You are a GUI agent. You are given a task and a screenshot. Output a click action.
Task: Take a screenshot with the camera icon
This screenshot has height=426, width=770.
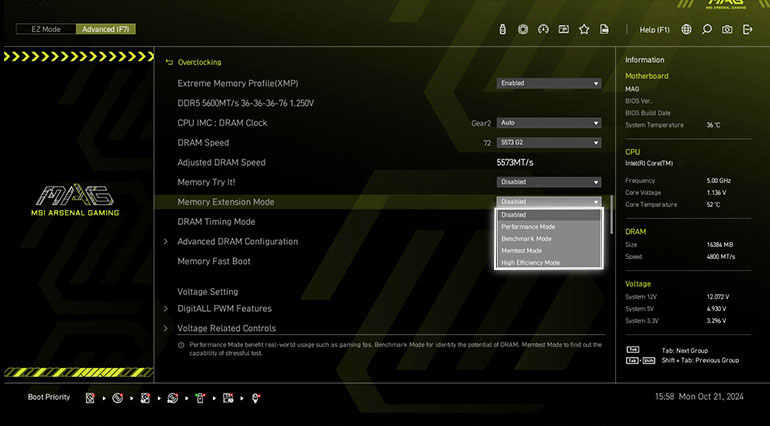coord(727,29)
